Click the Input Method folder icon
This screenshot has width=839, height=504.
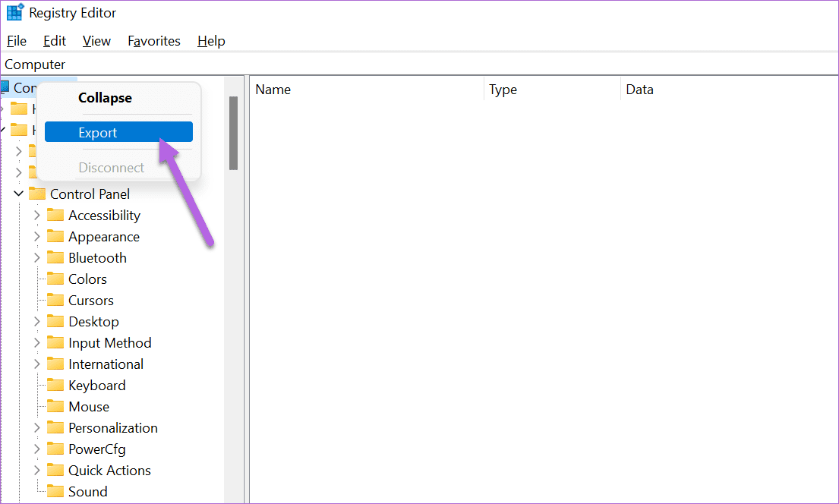(x=55, y=342)
